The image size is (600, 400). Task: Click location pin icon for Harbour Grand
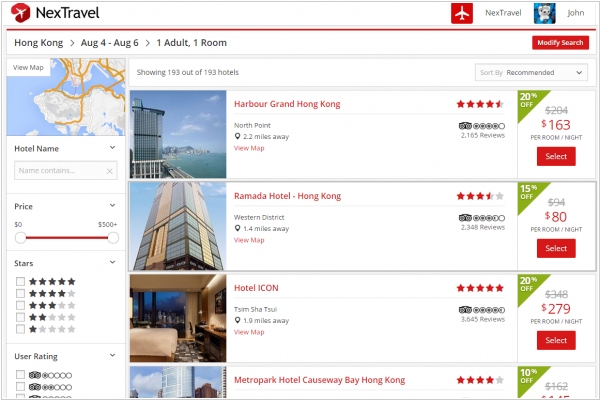pyautogui.click(x=237, y=136)
